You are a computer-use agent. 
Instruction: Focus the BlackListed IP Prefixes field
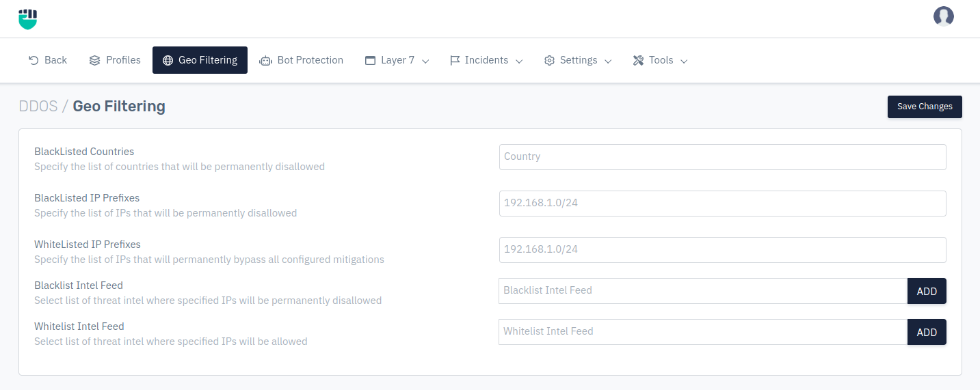pos(723,204)
